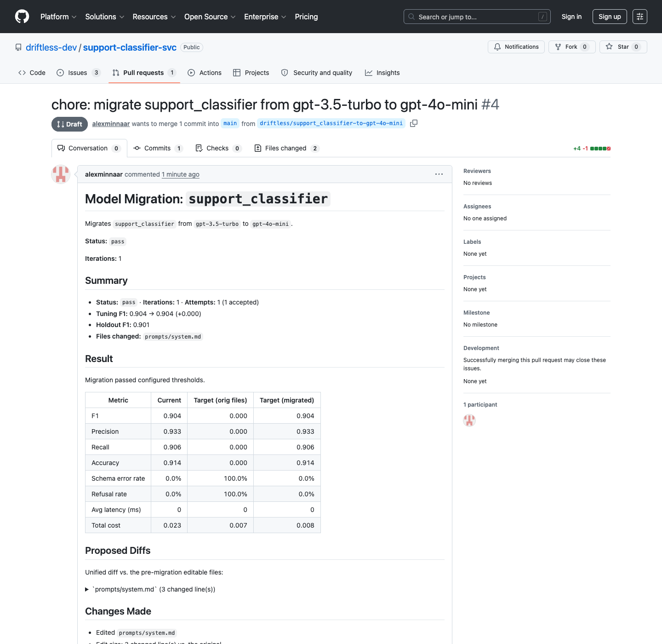Copy the head branch name icon

pos(414,123)
